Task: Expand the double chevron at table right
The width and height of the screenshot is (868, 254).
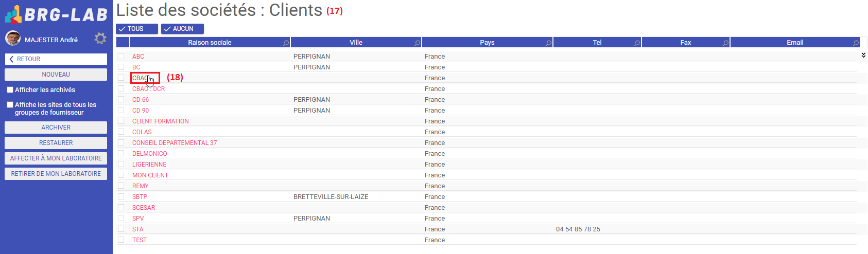Action: tap(863, 55)
